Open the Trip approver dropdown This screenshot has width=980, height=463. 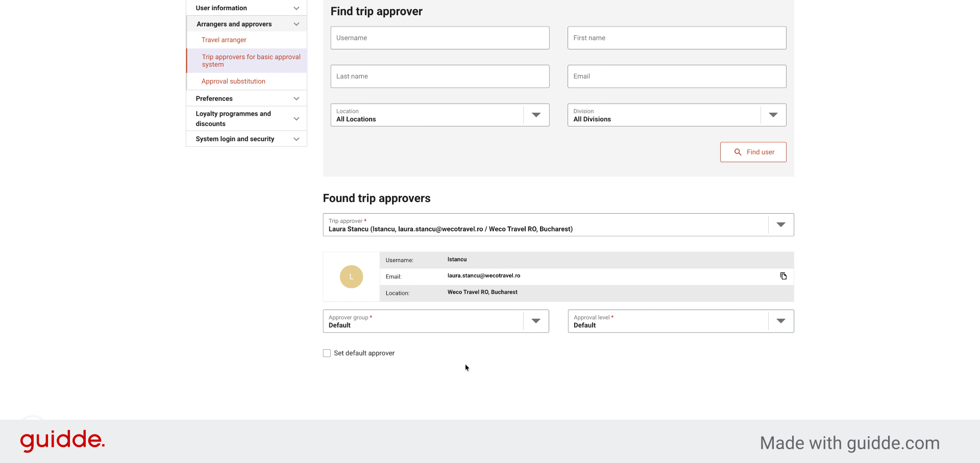[x=558, y=225]
